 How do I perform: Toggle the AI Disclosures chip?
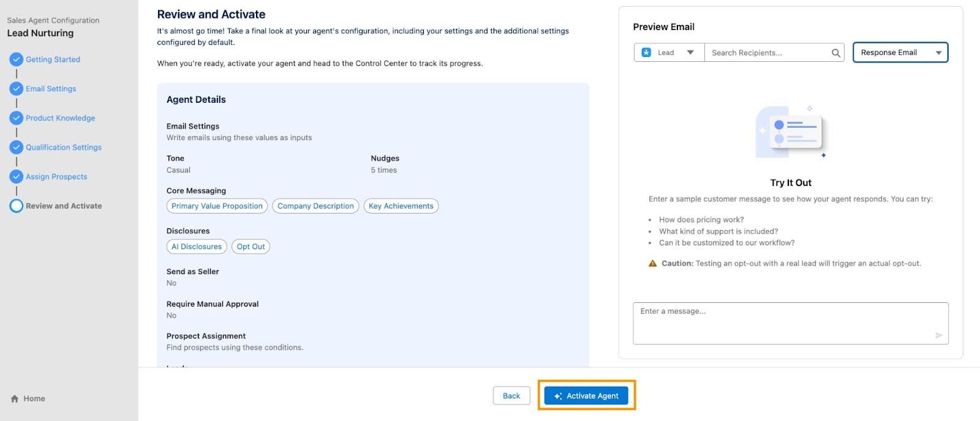coord(196,246)
